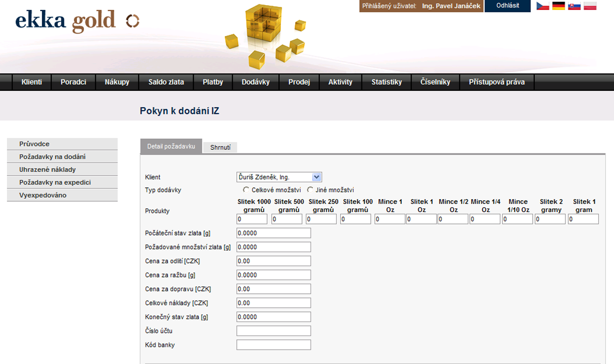This screenshot has height=364, width=614.
Task: Open the Klient dropdown
Action: (279, 177)
